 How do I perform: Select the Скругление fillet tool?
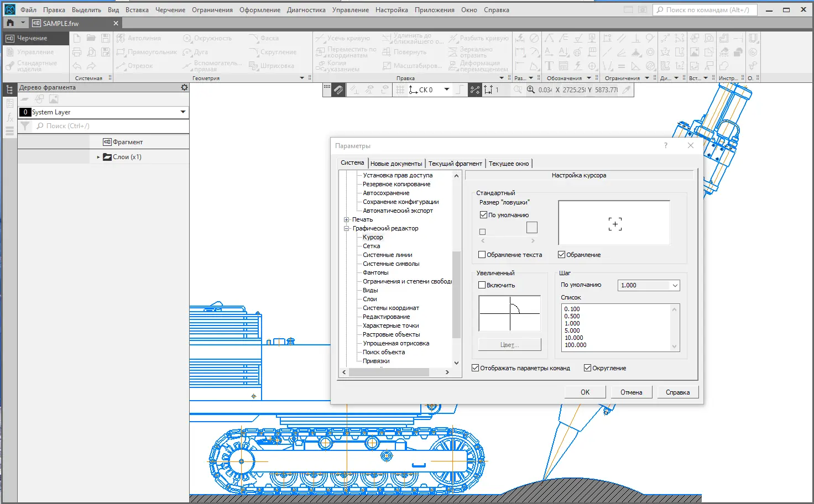[x=273, y=52]
